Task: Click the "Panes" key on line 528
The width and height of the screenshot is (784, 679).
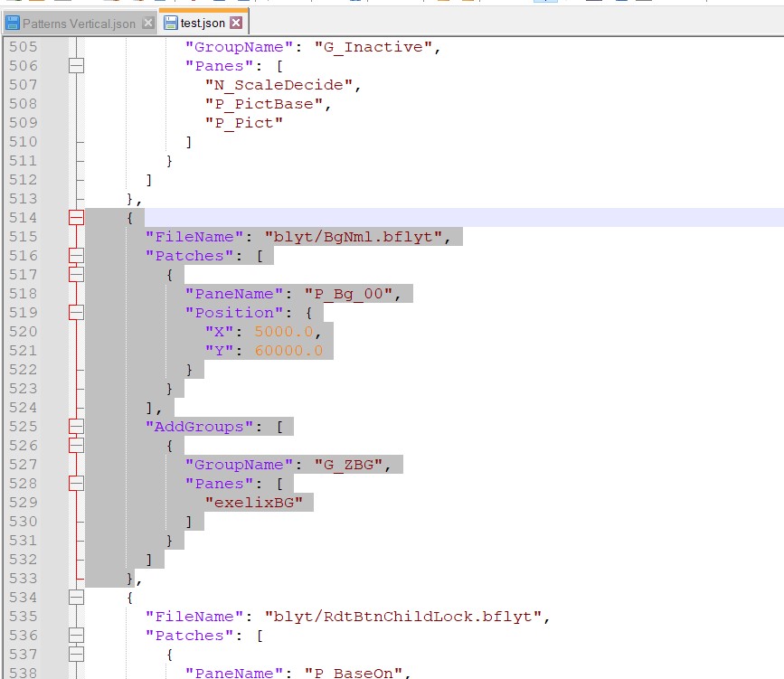Action: (220, 484)
